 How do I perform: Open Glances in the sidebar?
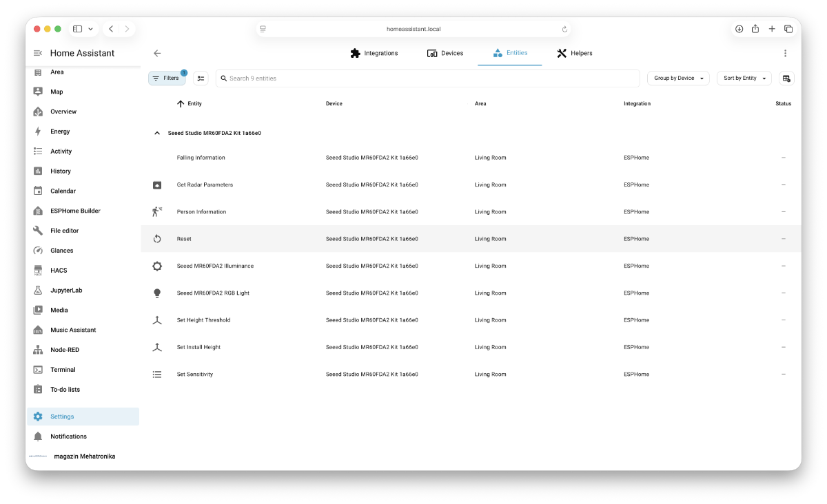(83, 251)
